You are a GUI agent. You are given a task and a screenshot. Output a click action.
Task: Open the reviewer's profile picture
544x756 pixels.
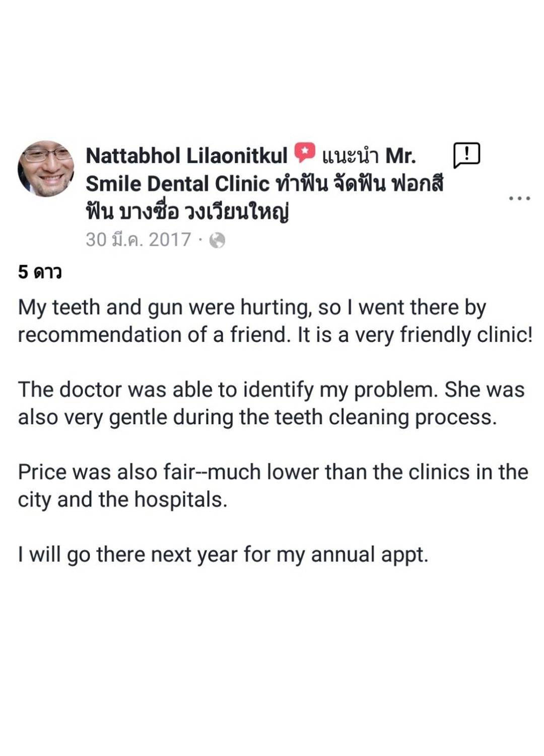click(46, 169)
